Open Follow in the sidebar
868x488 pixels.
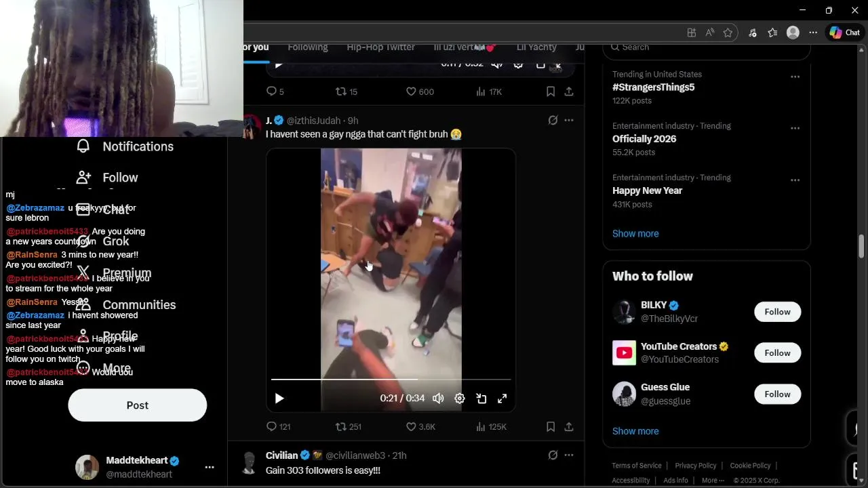pyautogui.click(x=107, y=178)
